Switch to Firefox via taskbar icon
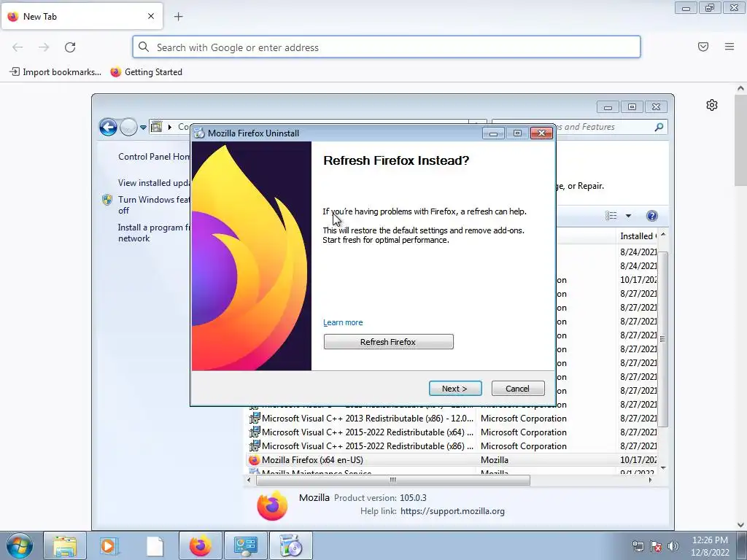747x560 pixels. pyautogui.click(x=200, y=545)
